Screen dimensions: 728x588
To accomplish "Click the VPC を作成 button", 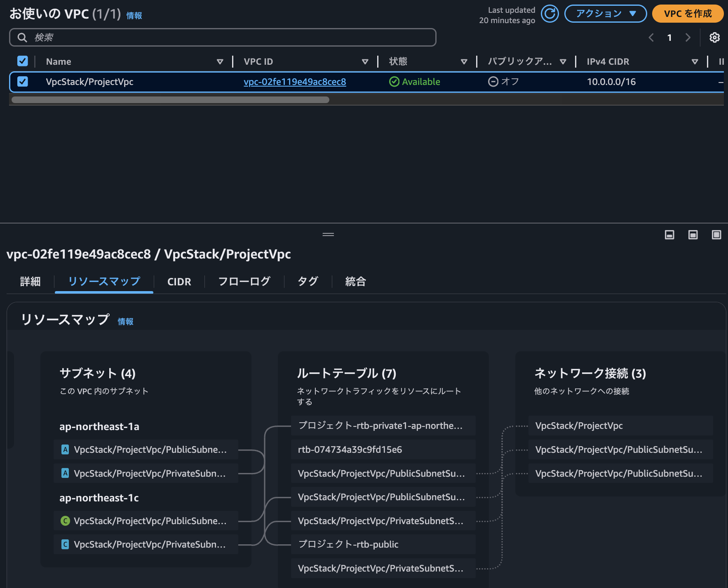I will [x=687, y=14].
